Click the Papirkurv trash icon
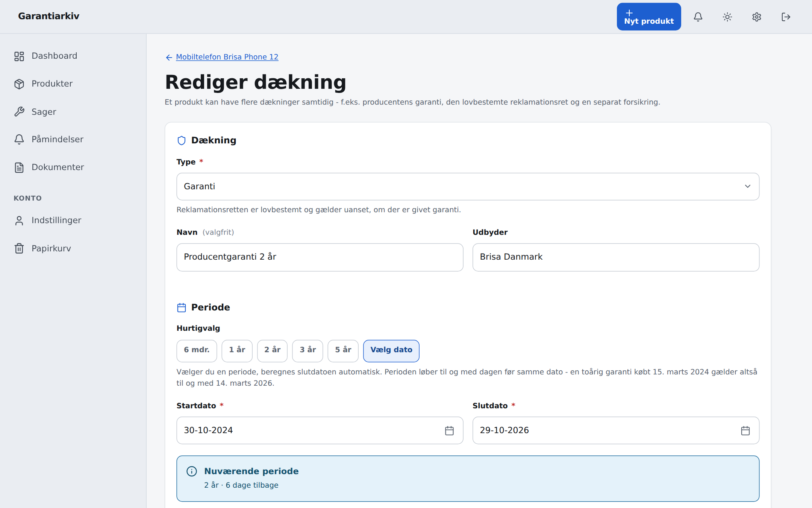The image size is (812, 508). click(19, 248)
